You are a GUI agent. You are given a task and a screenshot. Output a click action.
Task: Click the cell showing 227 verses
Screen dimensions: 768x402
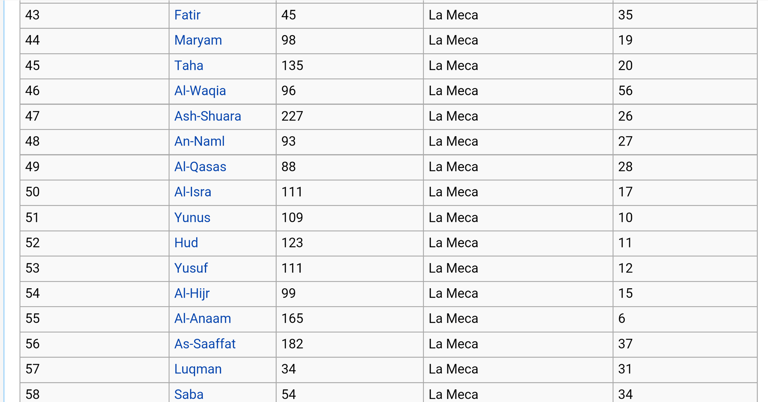click(x=348, y=116)
